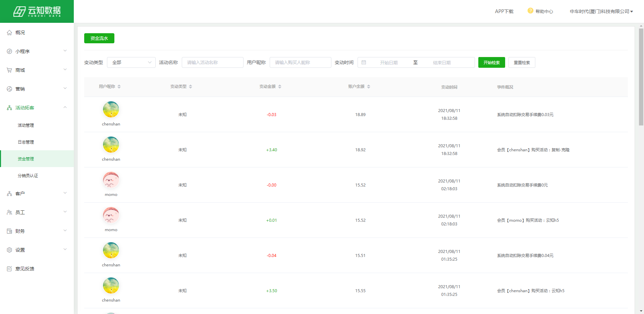Screen dimensions: 644x314
Task: Collapse the 活动拓客 menu chevron
Action: point(65,107)
